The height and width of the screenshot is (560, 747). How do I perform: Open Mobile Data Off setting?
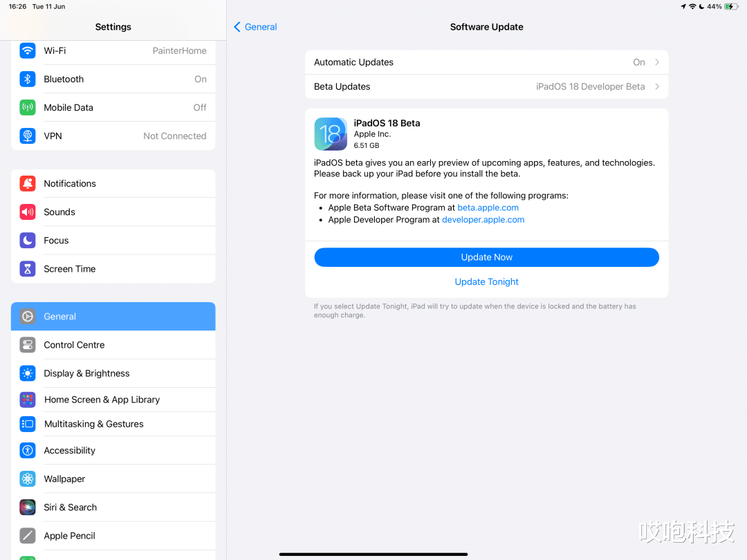[113, 108]
